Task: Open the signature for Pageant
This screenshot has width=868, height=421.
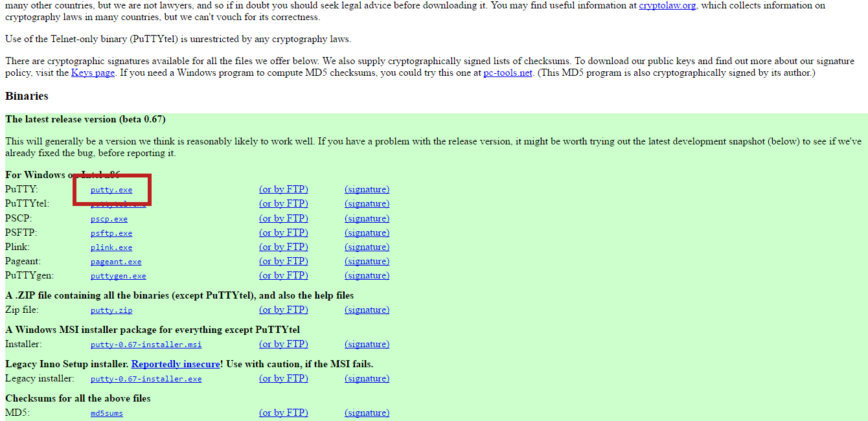Action: point(367,261)
